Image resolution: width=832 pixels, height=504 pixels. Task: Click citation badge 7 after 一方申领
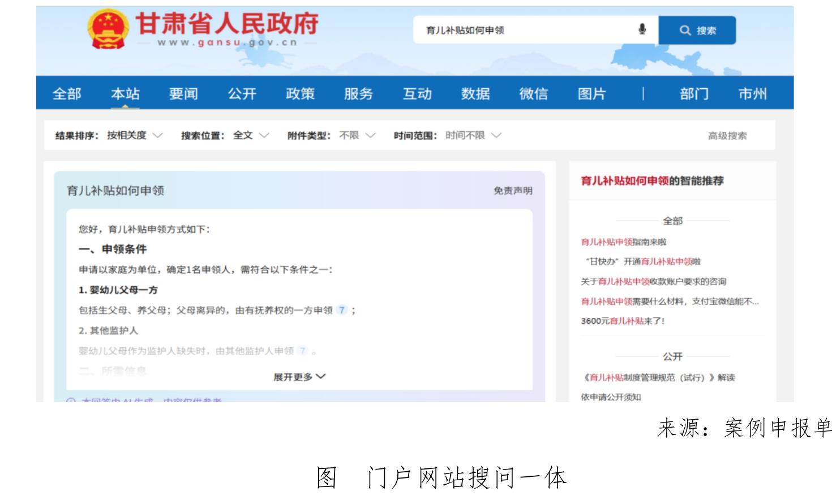[x=341, y=310]
